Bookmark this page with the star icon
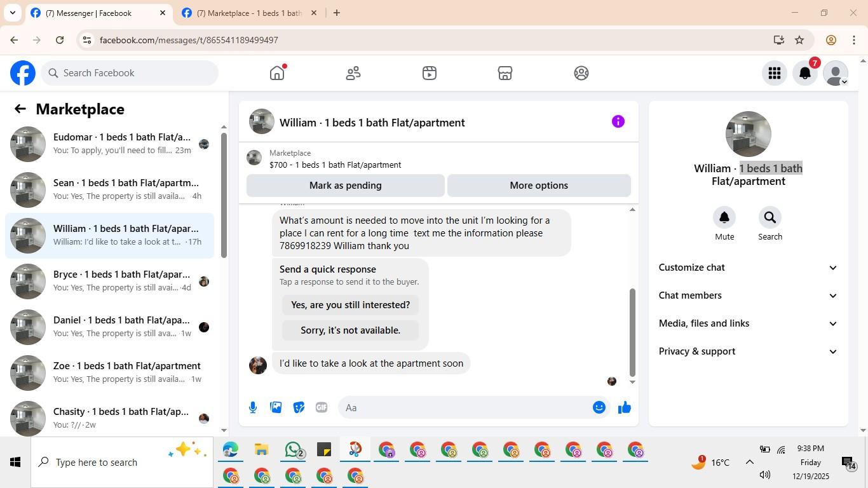The height and width of the screenshot is (488, 868). [x=799, y=40]
